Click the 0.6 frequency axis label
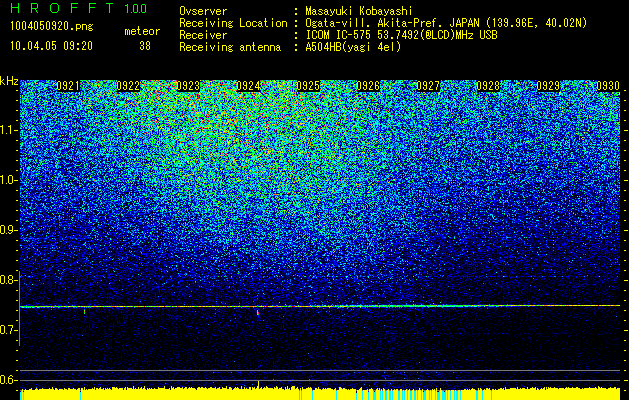 coord(7,380)
